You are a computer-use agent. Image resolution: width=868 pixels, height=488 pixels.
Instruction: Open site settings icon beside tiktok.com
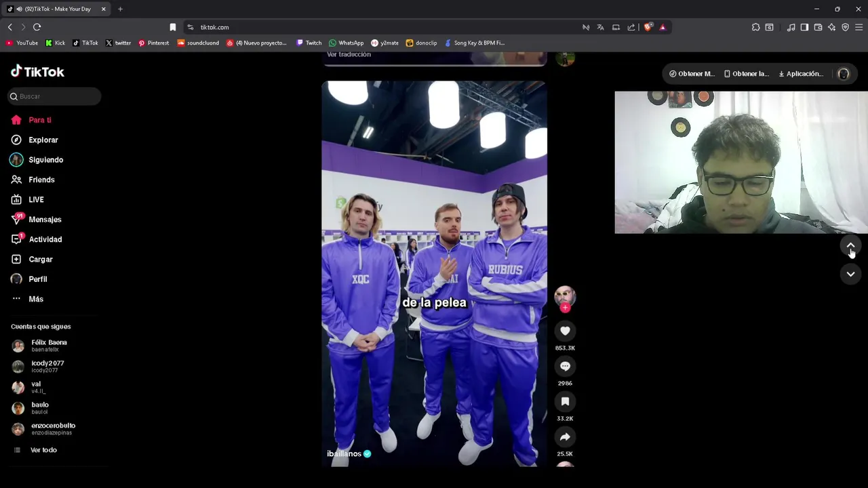191,27
